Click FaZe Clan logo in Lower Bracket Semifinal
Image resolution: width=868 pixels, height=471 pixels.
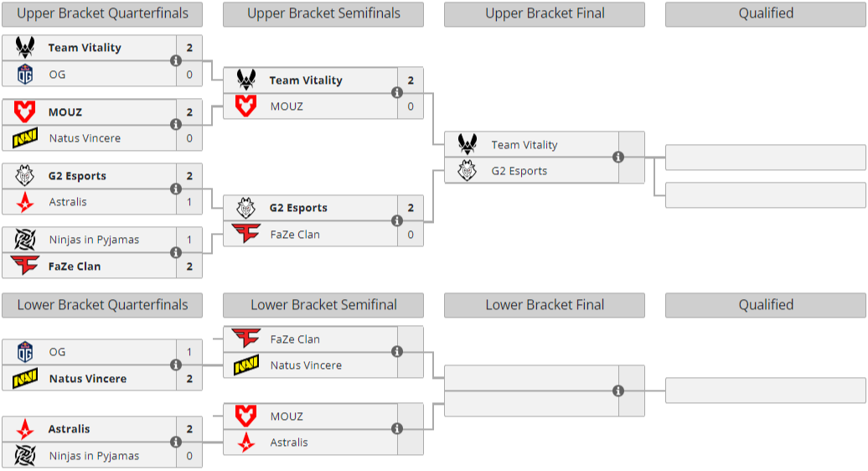[246, 339]
